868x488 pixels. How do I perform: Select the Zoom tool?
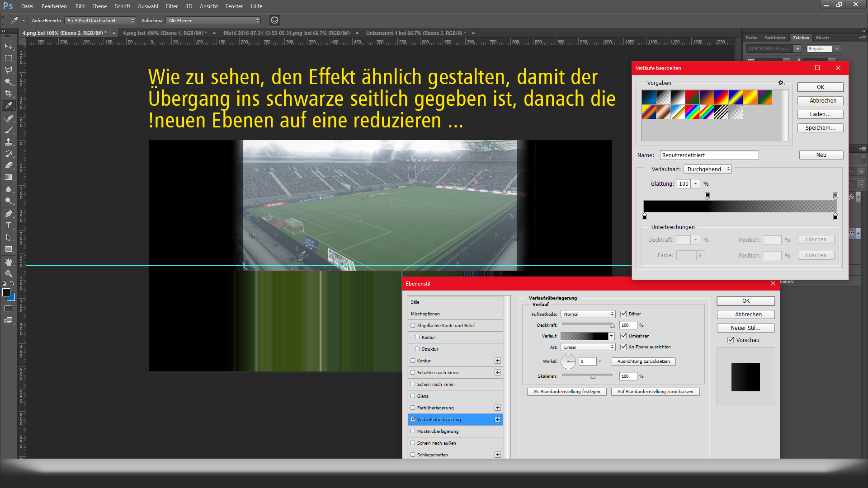pyautogui.click(x=9, y=274)
